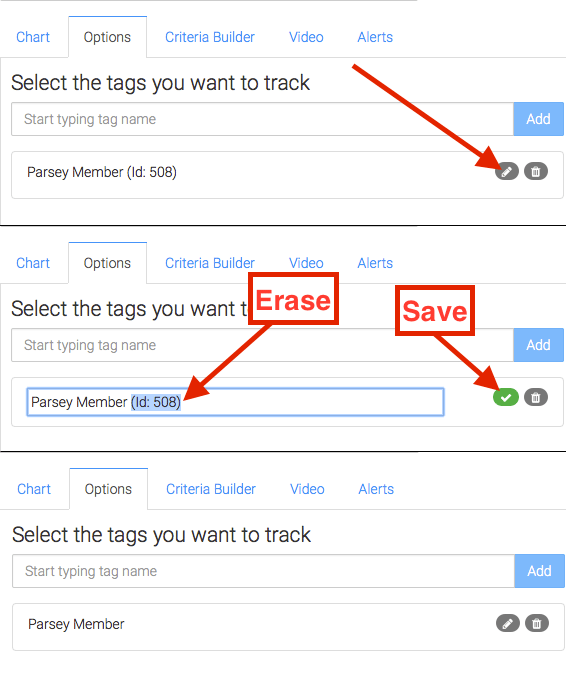Open Video tab in middle panel
The image size is (566, 678).
coord(306,263)
